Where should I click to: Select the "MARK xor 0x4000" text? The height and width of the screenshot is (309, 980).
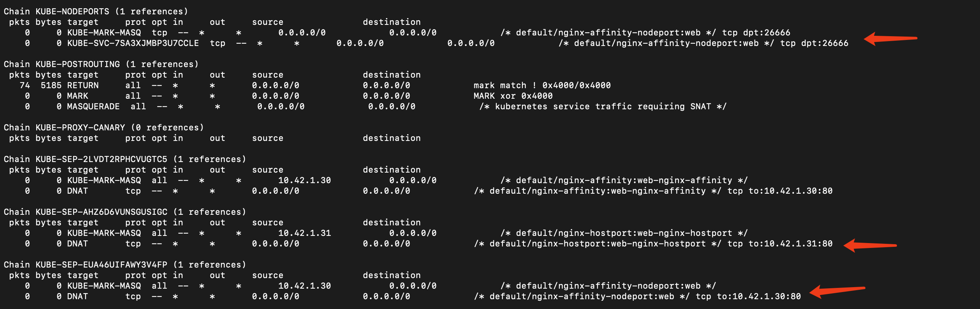[513, 96]
